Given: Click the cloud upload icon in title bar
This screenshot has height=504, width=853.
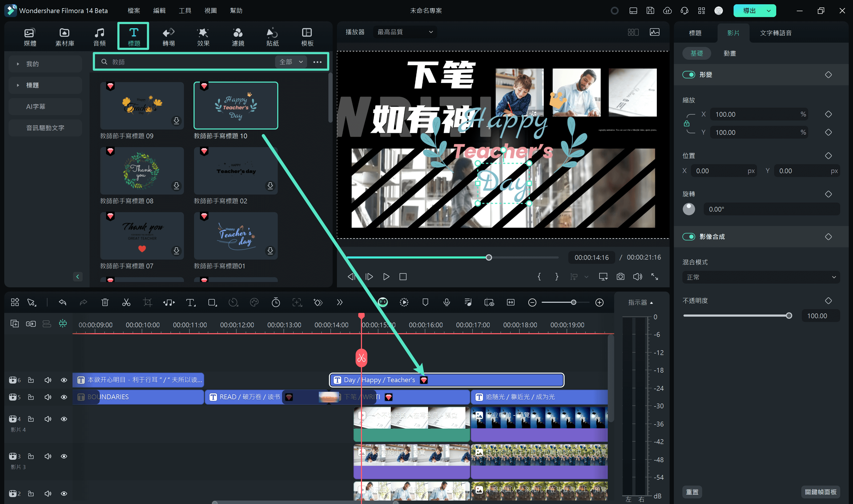Looking at the screenshot, I should coord(667,11).
